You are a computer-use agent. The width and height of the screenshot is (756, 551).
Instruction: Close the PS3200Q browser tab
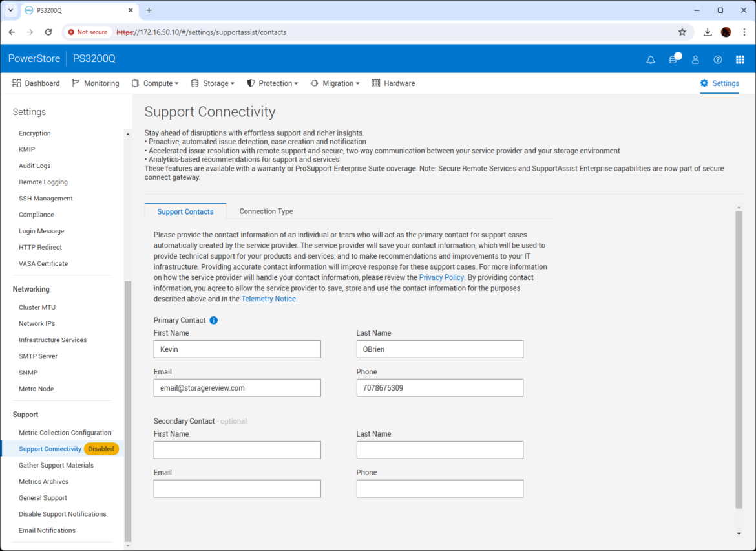coord(131,10)
